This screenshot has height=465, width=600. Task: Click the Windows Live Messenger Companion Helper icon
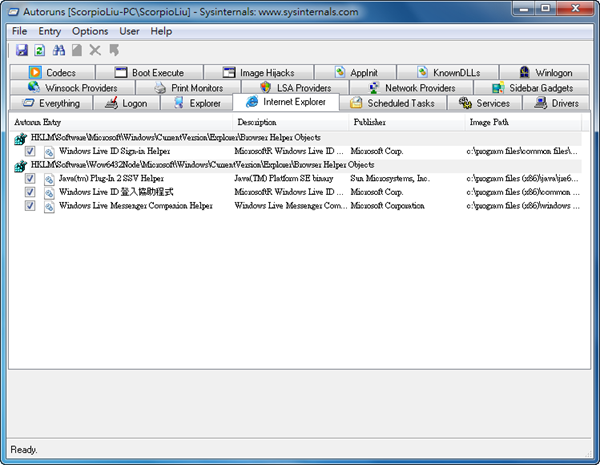tap(48, 206)
